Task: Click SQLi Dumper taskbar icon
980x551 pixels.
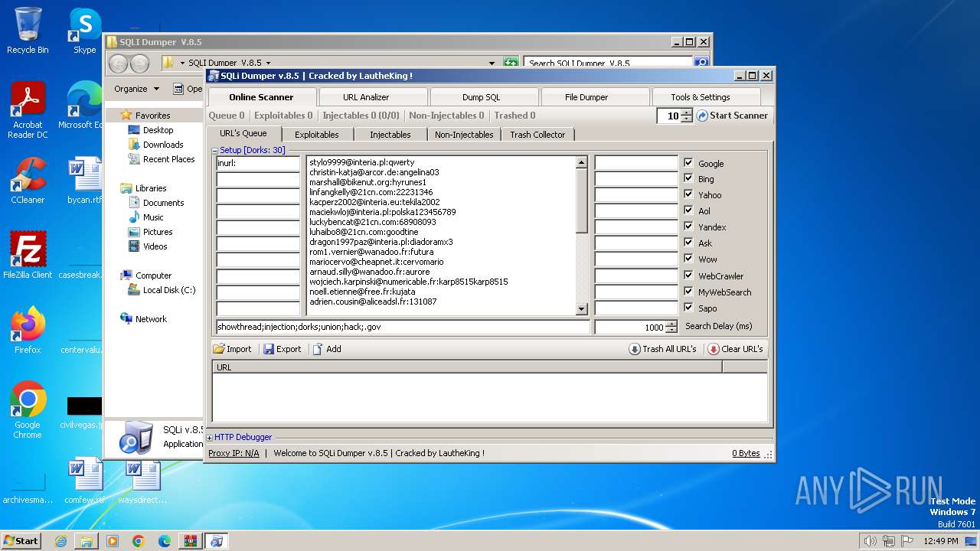Action: [217, 541]
